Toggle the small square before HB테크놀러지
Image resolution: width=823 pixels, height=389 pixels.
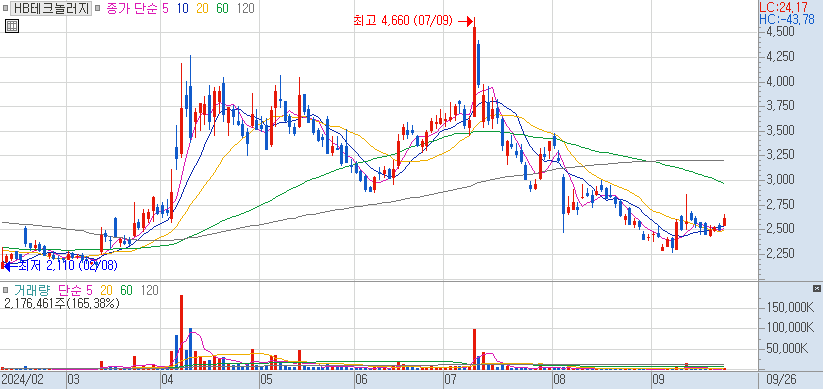(x=5, y=8)
